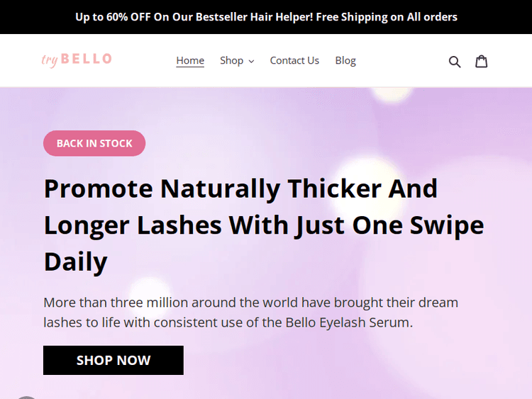Open the search magnifier icon
Screen dimensions: 532x399
pyautogui.click(x=455, y=62)
